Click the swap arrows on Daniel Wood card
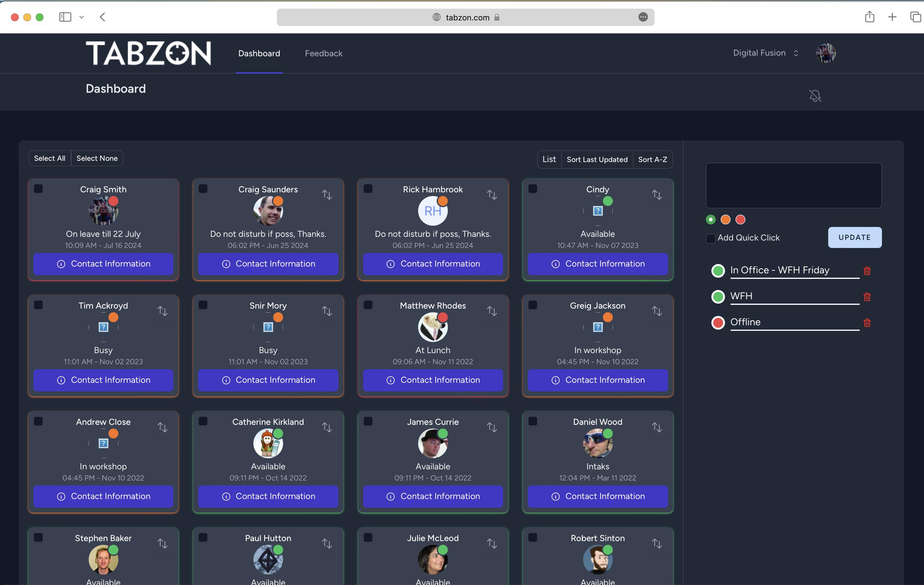 [657, 427]
